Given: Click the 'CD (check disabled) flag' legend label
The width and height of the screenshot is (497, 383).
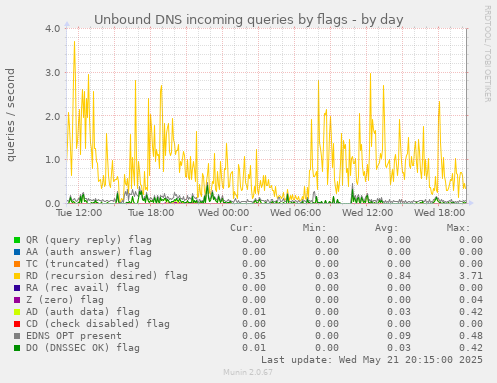Looking at the screenshot, I should pyautogui.click(x=98, y=324).
